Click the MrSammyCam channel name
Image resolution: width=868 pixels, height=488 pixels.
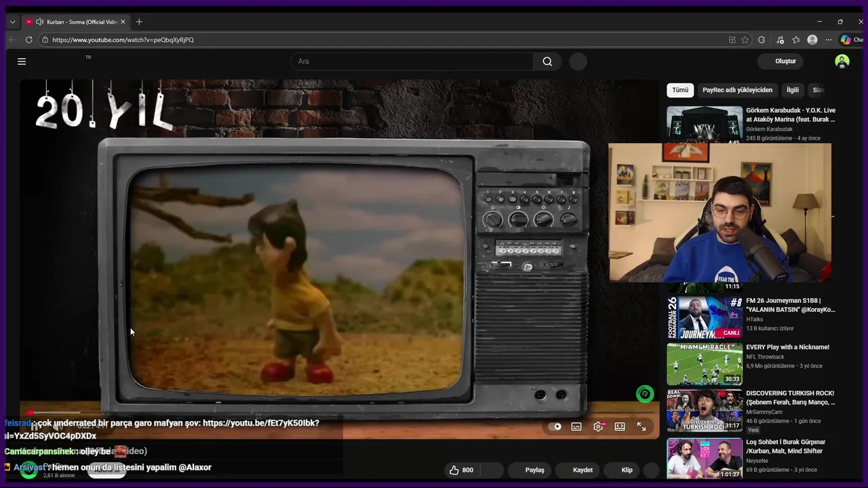(x=764, y=411)
